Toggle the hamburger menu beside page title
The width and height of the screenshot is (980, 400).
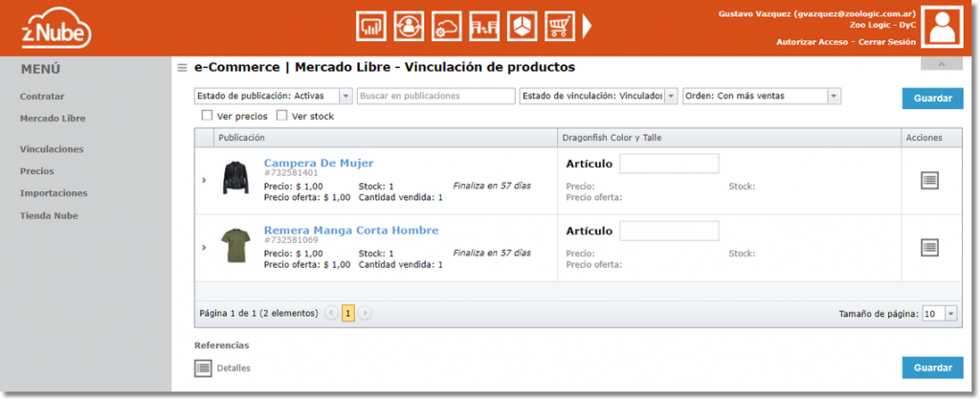tap(182, 68)
